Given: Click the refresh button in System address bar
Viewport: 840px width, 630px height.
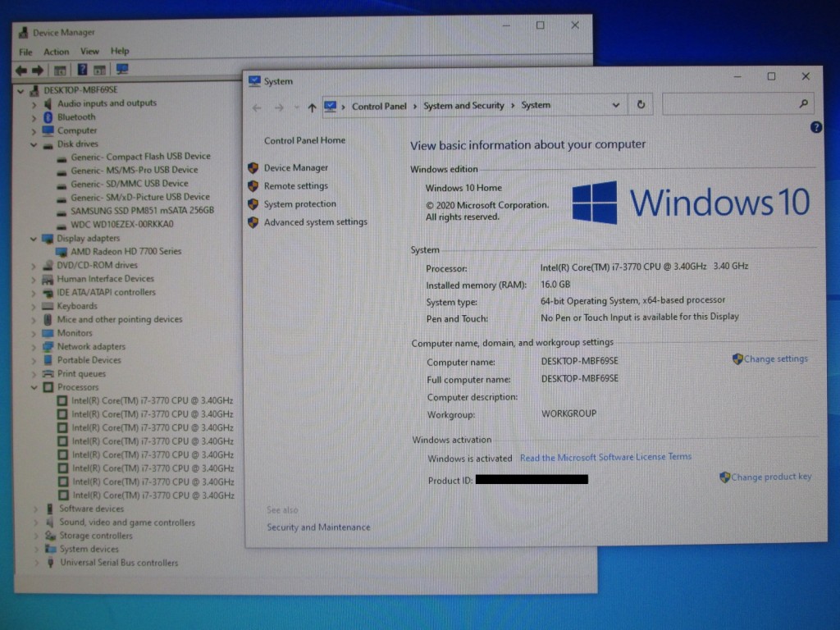Looking at the screenshot, I should pos(641,104).
